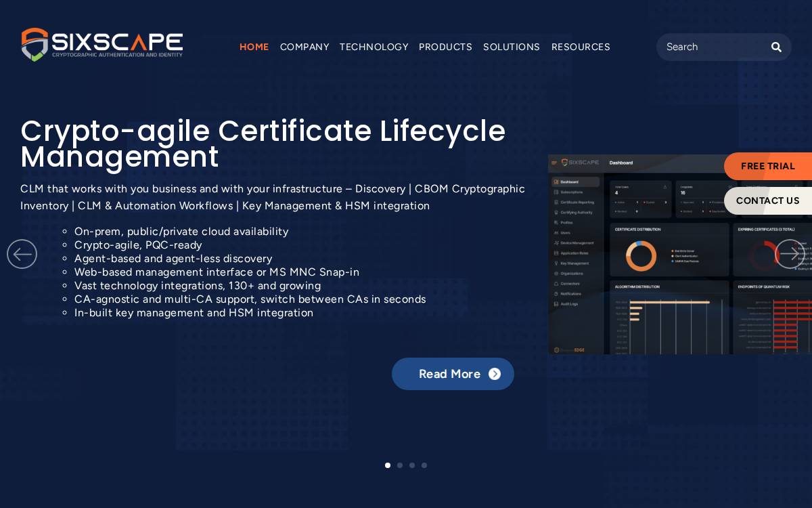Go to previous slide arrow

point(22,254)
